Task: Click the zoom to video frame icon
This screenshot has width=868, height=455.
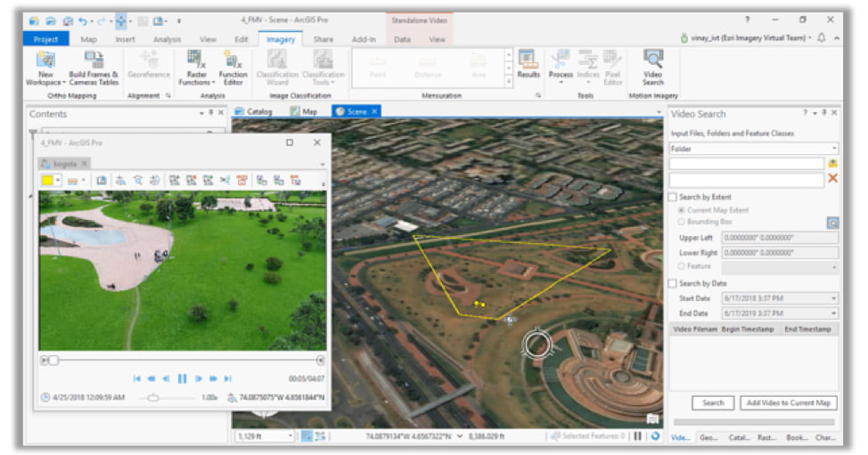Action: click(x=138, y=180)
